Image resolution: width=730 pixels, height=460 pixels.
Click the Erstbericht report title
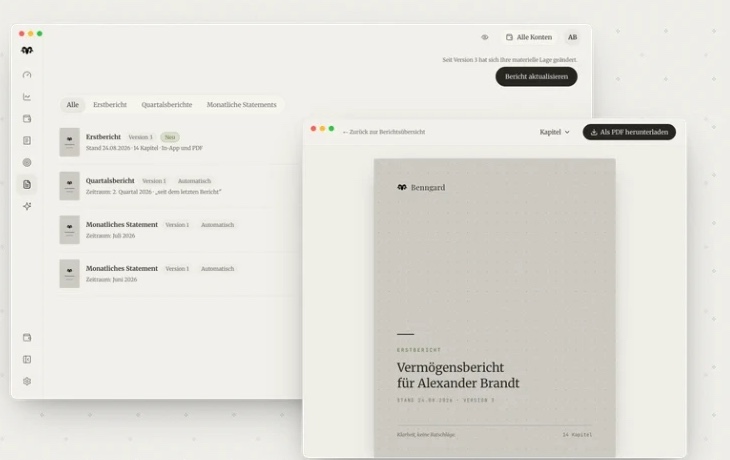click(103, 137)
